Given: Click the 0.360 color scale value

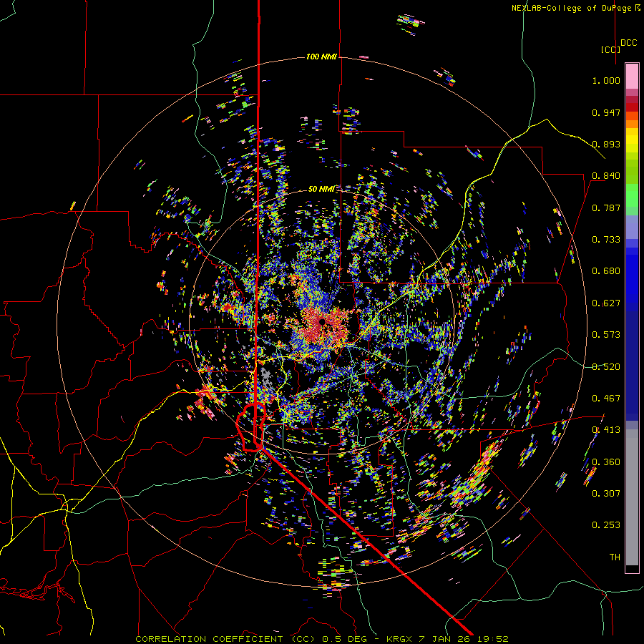Looking at the screenshot, I should (x=606, y=462).
